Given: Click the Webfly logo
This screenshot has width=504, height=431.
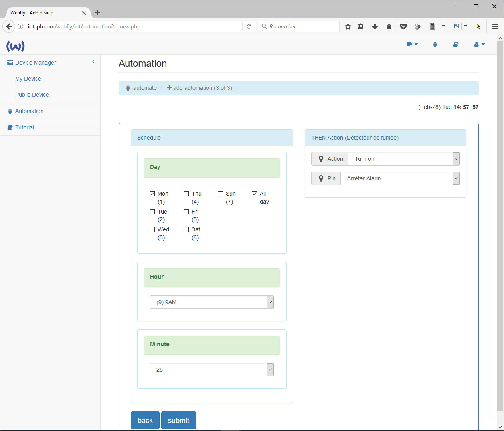Looking at the screenshot, I should [16, 46].
